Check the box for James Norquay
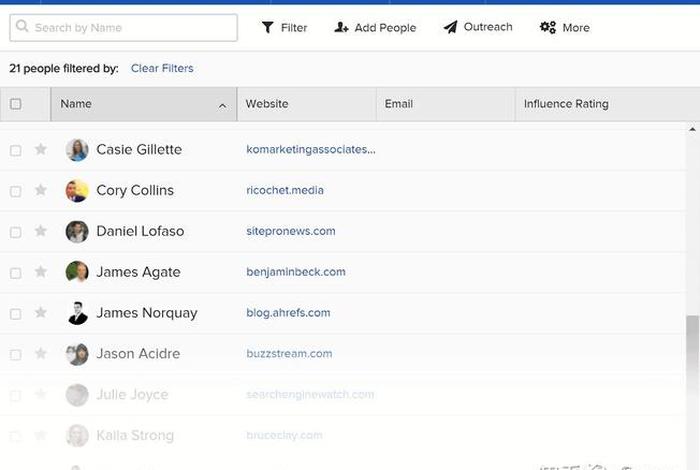This screenshot has width=700, height=470. click(x=16, y=314)
